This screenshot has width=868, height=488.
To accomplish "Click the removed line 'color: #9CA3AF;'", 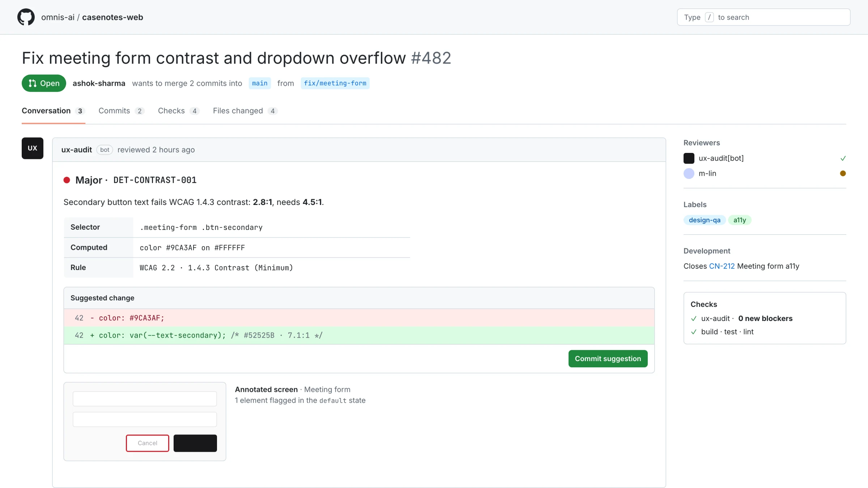I will click(x=359, y=318).
